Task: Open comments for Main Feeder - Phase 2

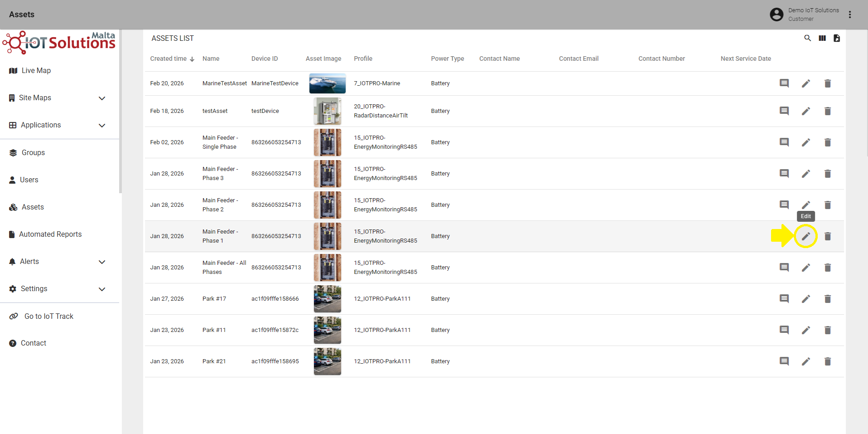Action: click(x=784, y=205)
